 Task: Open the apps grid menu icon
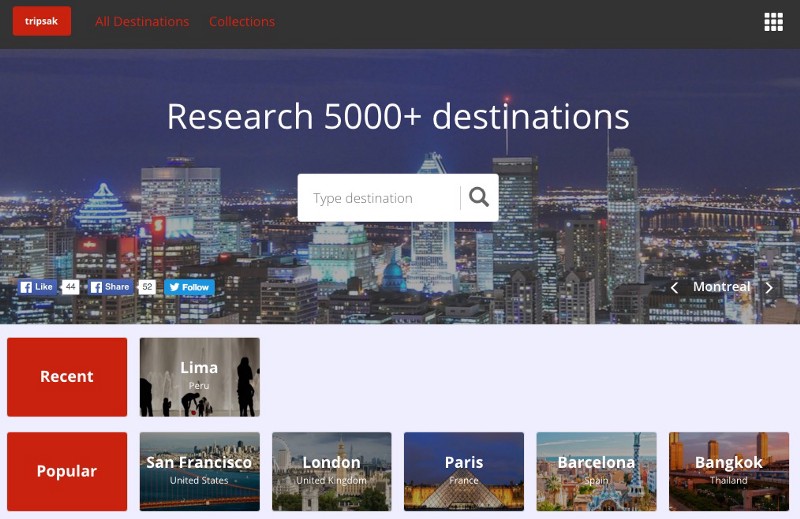[x=773, y=22]
